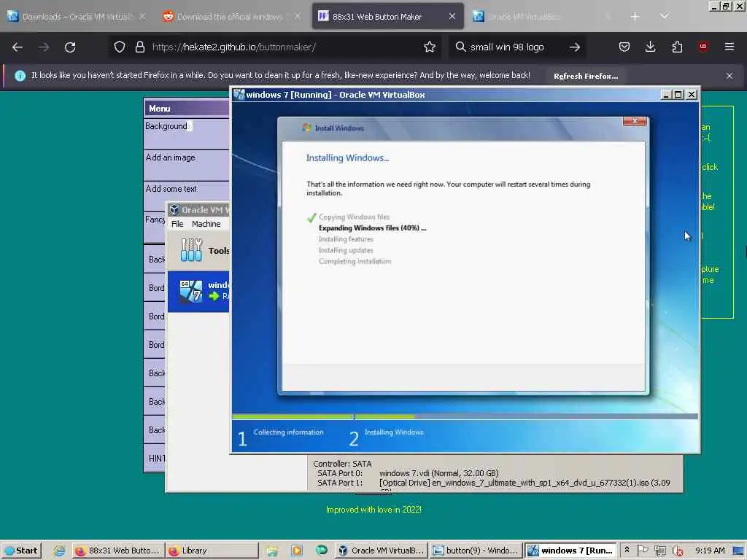Switch to the Library taskbar window
Screen dimensions: 747x560
point(212,551)
